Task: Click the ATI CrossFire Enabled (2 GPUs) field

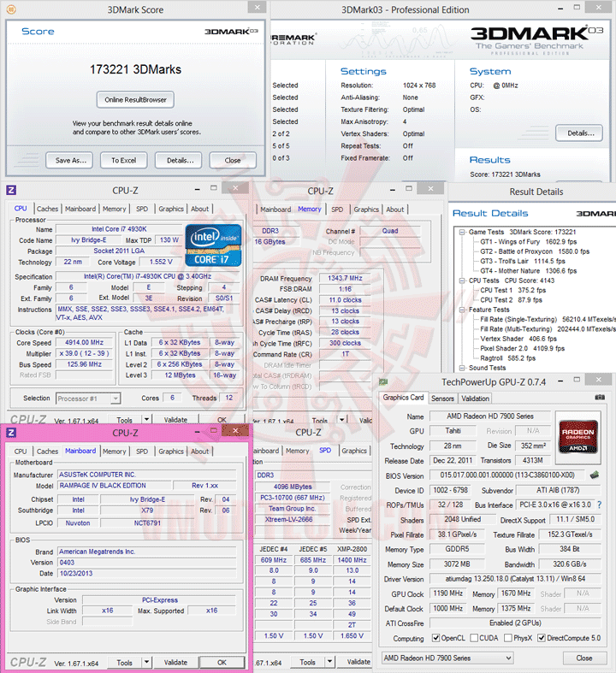Action: [x=515, y=623]
